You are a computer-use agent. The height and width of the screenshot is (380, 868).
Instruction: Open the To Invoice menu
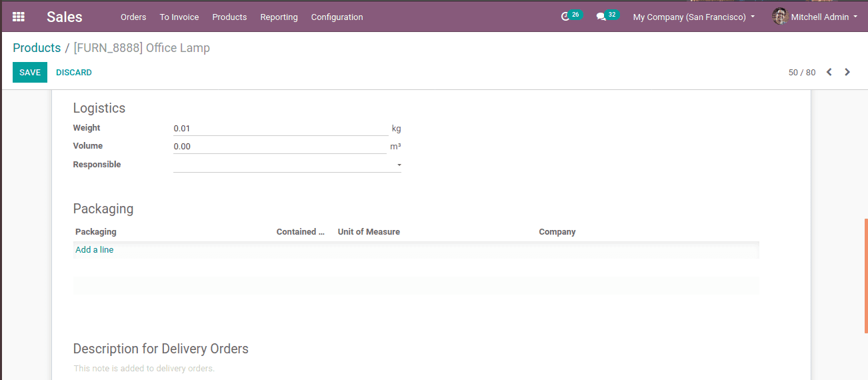(x=179, y=17)
